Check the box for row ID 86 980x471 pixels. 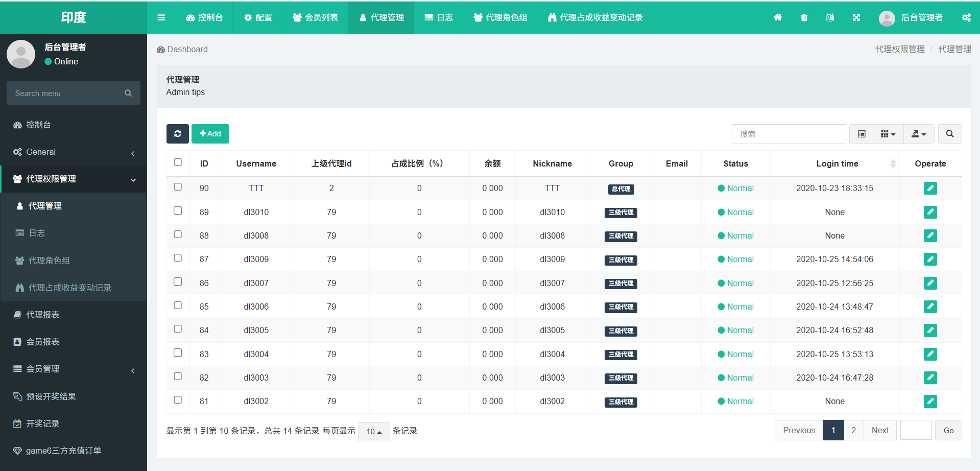pos(178,281)
